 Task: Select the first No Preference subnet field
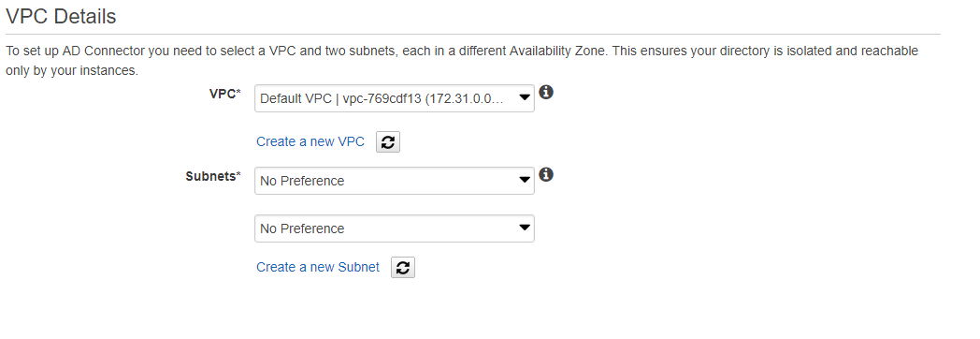395,181
